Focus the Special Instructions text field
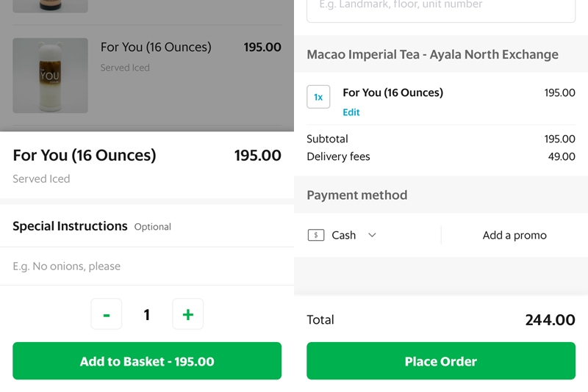 pyautogui.click(x=147, y=266)
